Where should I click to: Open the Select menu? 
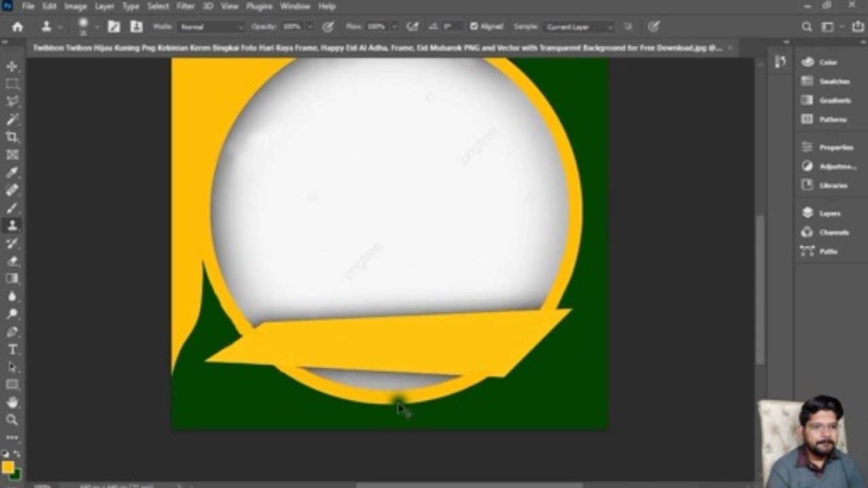[x=158, y=6]
